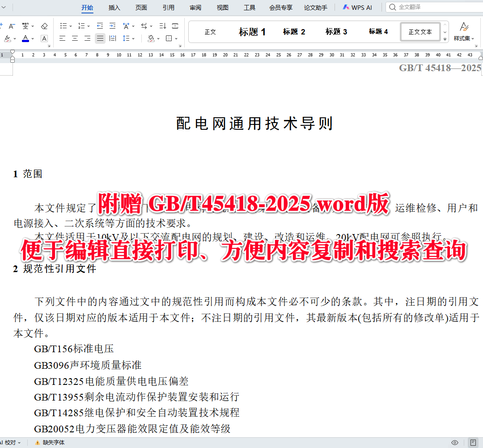Apply text highlight color

[8, 38]
